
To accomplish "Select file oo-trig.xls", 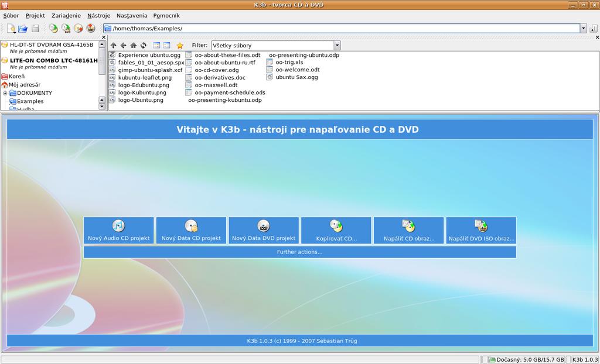I will 289,62.
